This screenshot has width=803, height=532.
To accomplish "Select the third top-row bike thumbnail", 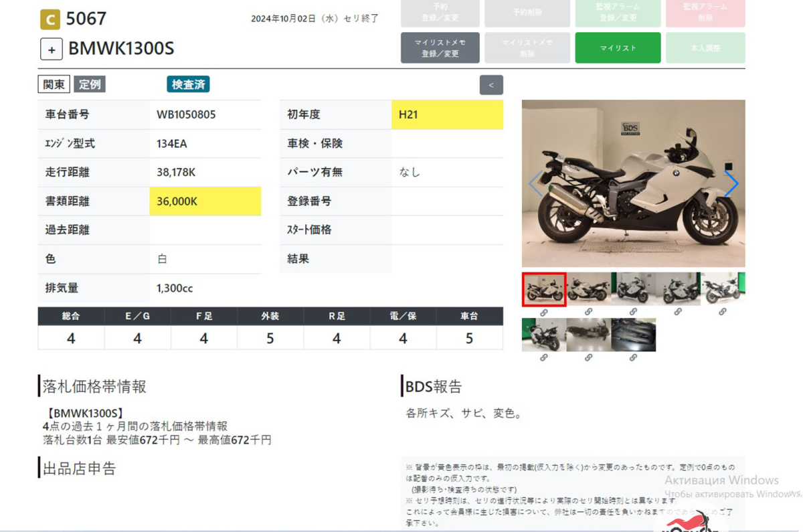I will (634, 289).
